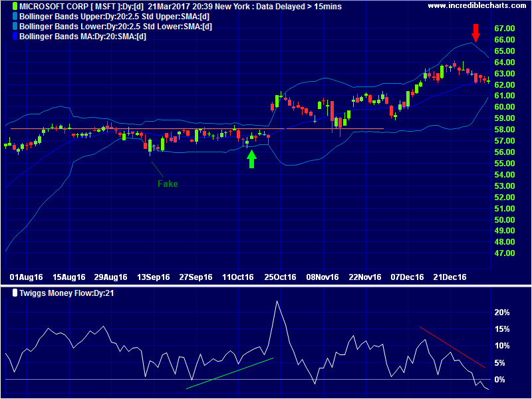Click the 11Oct16 date axis label
The width and height of the screenshot is (532, 399).
coord(238,277)
